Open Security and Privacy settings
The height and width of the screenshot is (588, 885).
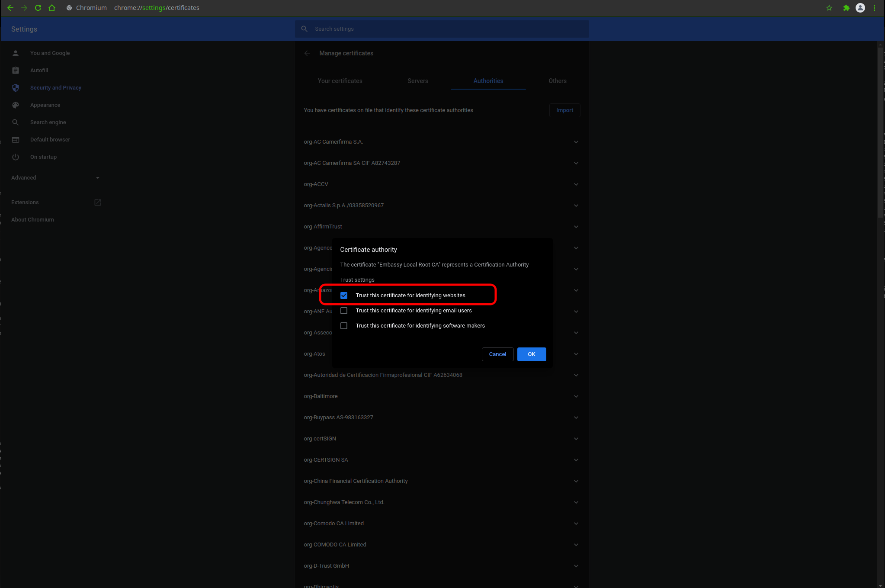[x=55, y=88]
